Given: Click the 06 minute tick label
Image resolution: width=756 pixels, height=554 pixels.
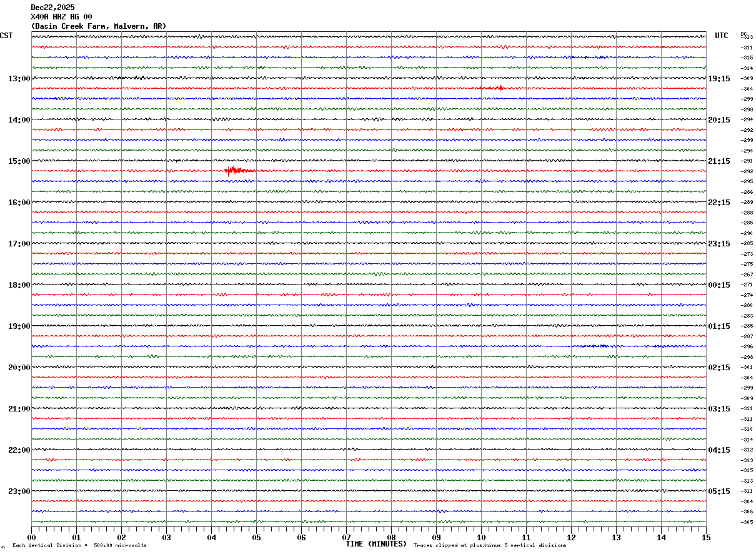Looking at the screenshot, I should [301, 537].
